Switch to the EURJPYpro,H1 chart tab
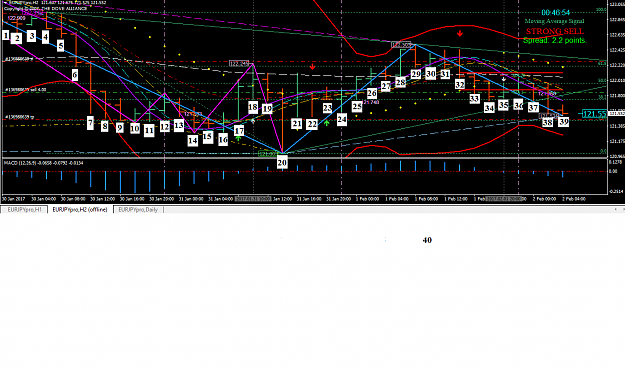625x369 pixels. pyautogui.click(x=24, y=210)
